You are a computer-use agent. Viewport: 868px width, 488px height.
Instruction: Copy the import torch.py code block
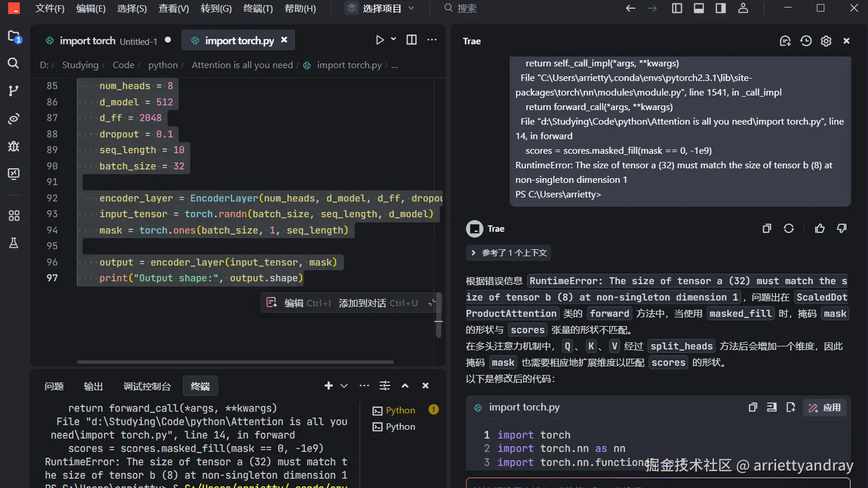pos(753,407)
